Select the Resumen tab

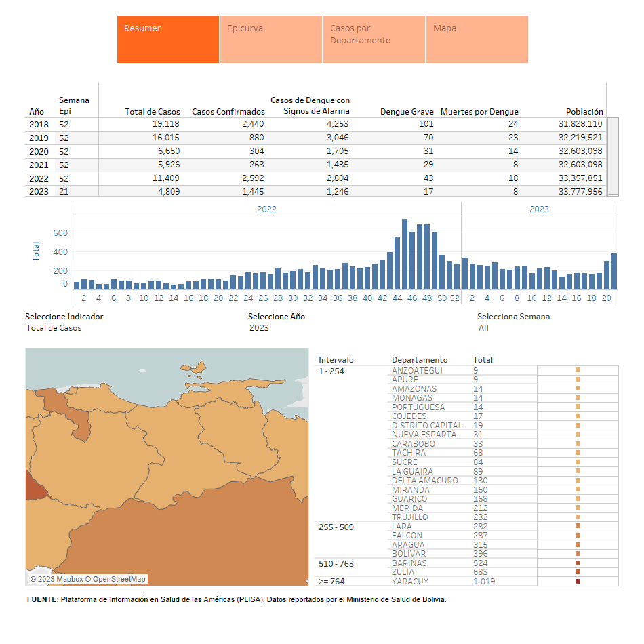coord(167,39)
